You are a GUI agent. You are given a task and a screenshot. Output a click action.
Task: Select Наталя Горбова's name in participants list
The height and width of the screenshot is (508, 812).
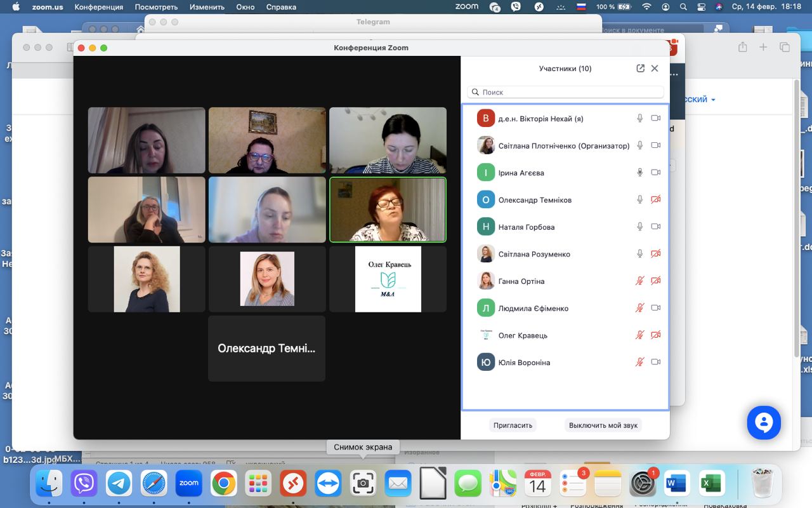[x=527, y=227]
